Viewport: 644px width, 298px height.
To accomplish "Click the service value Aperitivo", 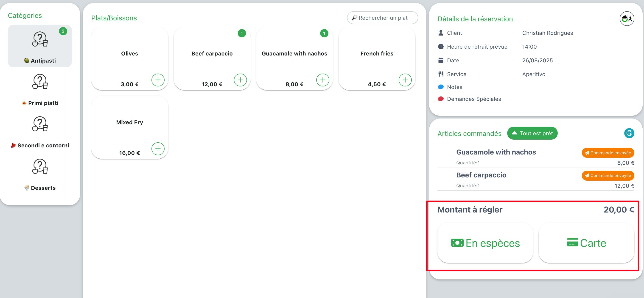I will click(534, 74).
